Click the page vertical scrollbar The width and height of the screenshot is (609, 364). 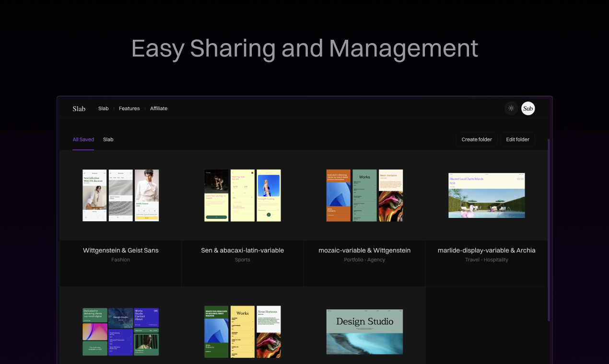click(x=549, y=230)
